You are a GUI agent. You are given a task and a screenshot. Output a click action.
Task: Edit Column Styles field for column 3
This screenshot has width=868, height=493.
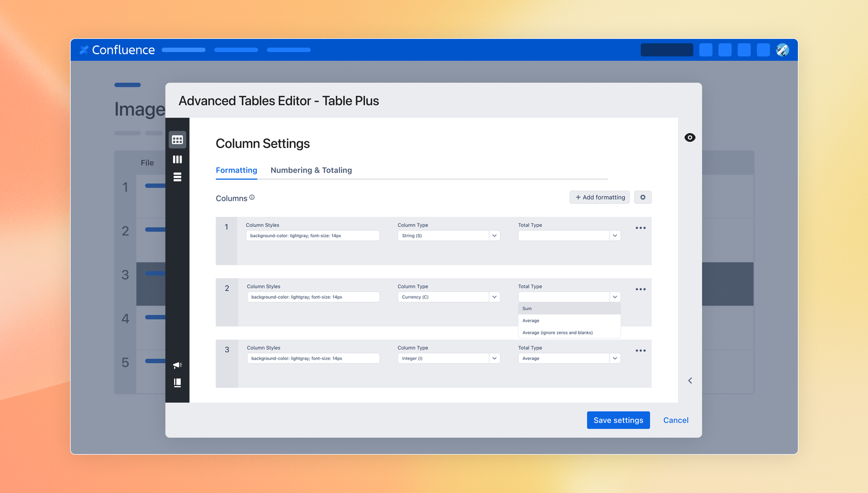coord(313,358)
